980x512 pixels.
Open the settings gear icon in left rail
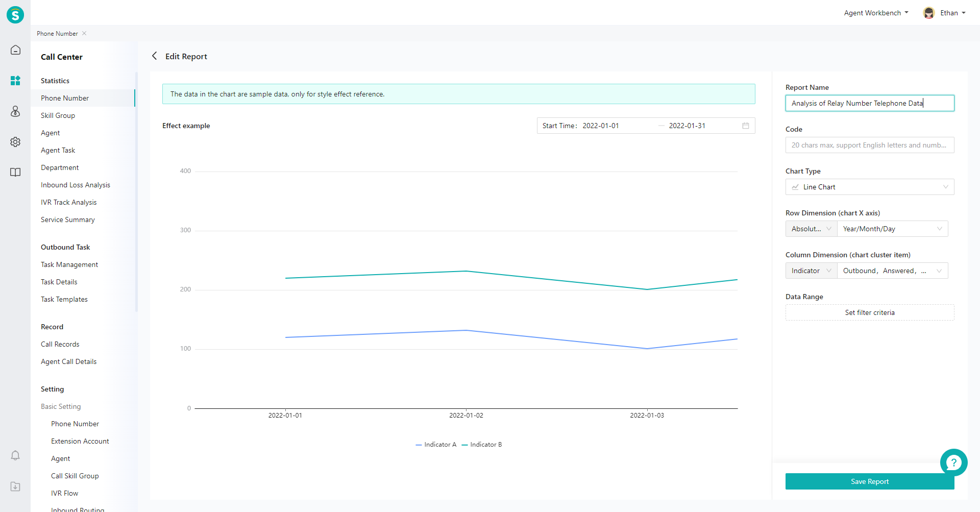(x=15, y=142)
